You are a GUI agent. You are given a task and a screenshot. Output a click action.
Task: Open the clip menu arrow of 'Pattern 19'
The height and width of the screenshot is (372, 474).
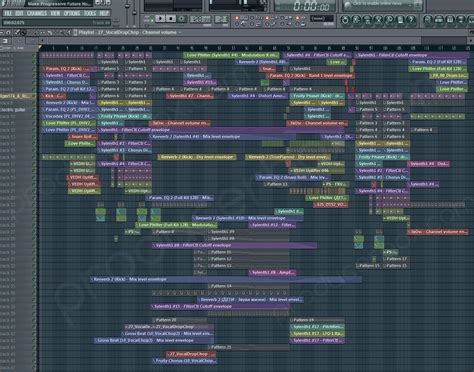coord(292,320)
